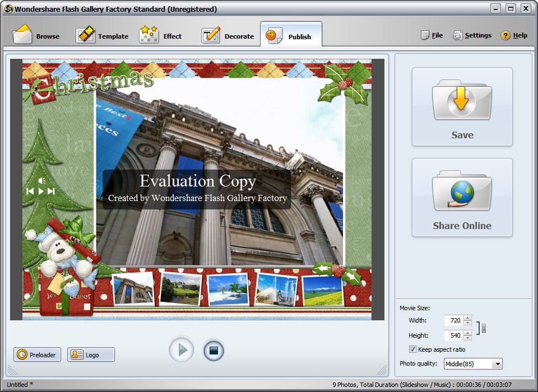Viewport: 538px width, 392px height.
Task: Decrease the Height value with the stepper
Action: 467,337
